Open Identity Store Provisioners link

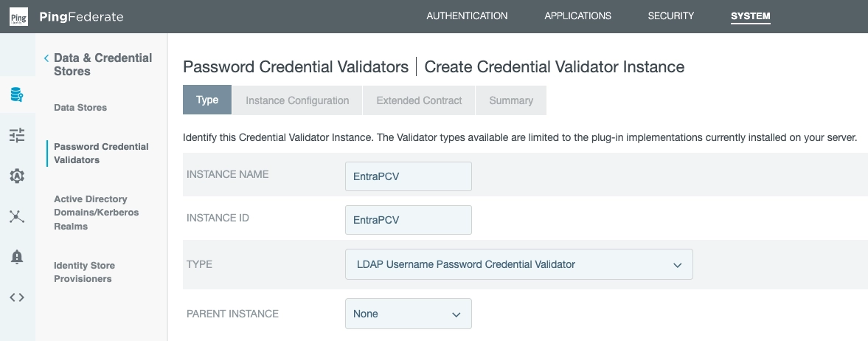(84, 272)
